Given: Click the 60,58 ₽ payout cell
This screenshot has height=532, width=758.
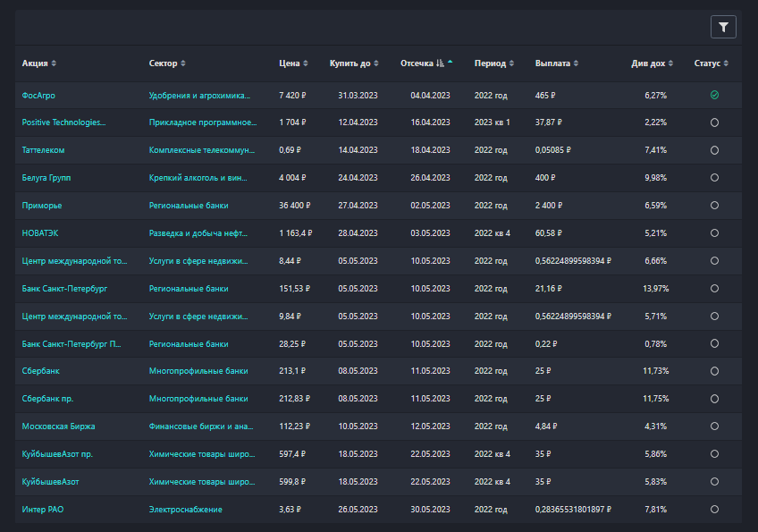Looking at the screenshot, I should 548,233.
